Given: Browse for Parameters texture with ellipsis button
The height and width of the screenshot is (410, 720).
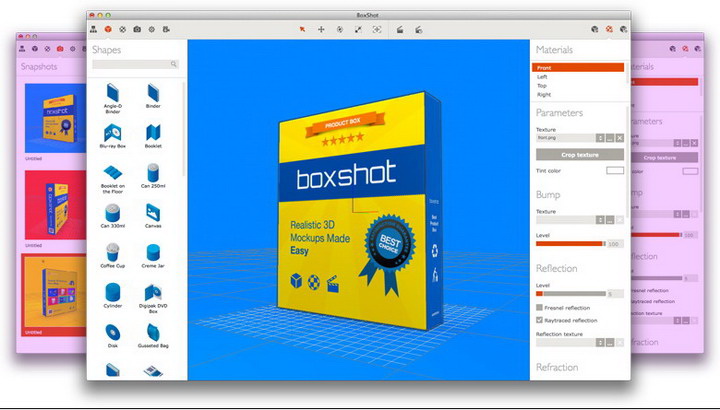Looking at the screenshot, I should point(610,138).
